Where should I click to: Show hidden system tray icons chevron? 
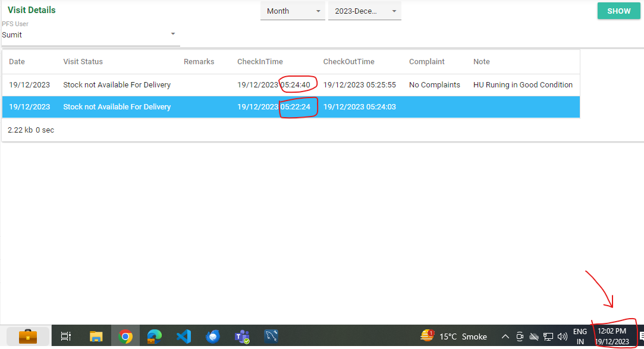click(505, 337)
